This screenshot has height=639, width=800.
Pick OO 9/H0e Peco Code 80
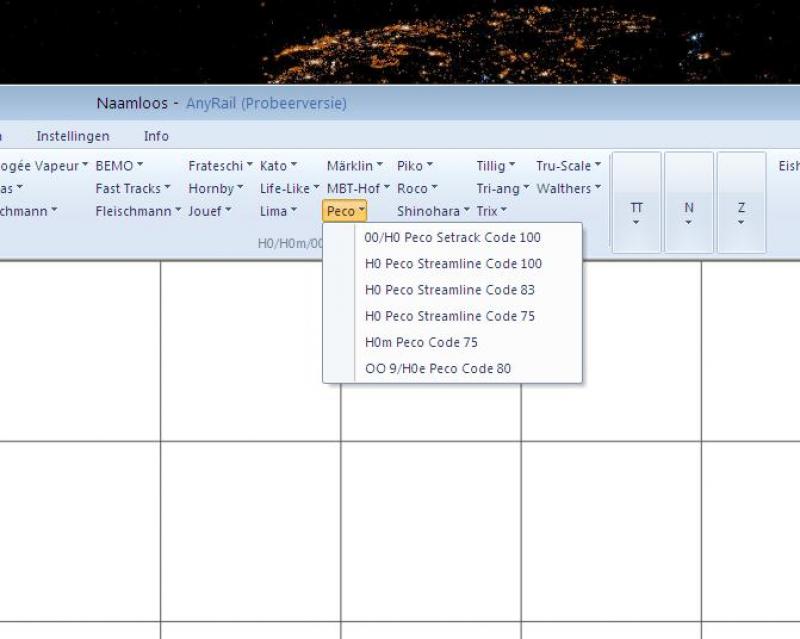point(453,368)
